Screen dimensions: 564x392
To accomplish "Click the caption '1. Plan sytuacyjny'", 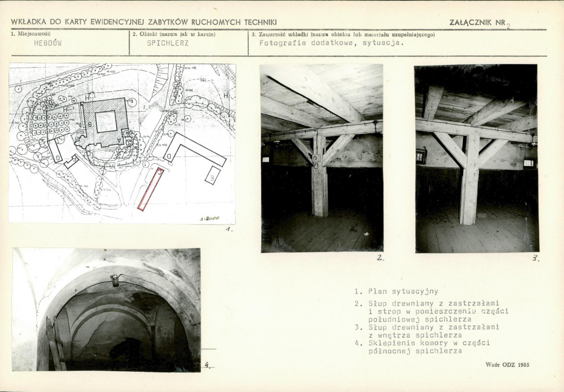I will pyautogui.click(x=397, y=291).
